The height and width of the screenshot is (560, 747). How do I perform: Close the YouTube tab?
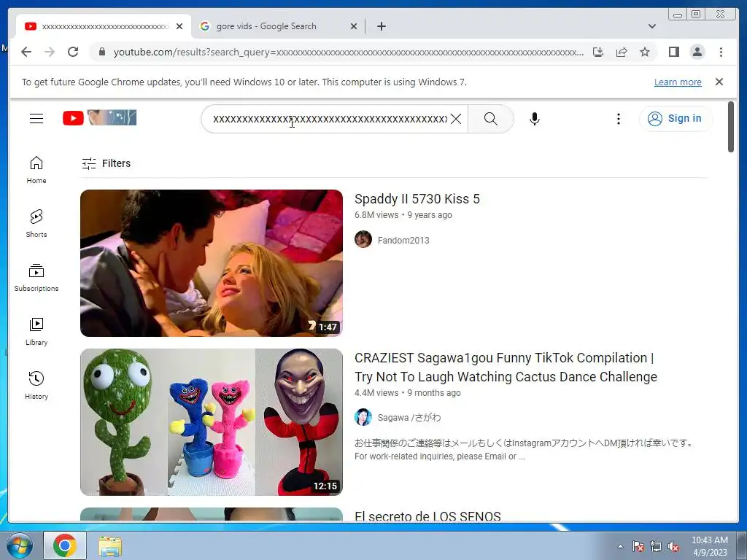coord(179,26)
